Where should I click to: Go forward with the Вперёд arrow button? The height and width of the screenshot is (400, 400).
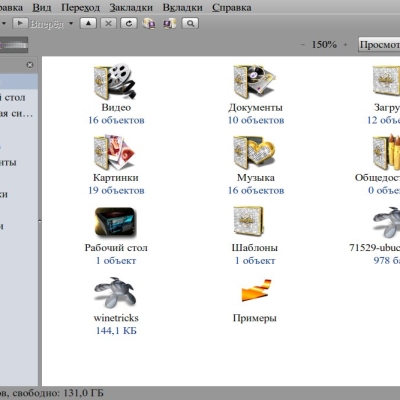[20, 23]
